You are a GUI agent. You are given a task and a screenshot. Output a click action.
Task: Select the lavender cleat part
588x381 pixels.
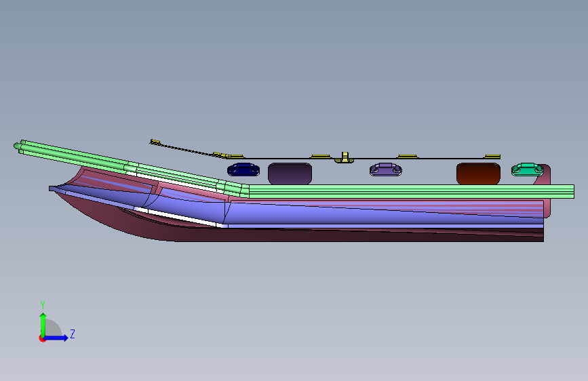pos(386,169)
